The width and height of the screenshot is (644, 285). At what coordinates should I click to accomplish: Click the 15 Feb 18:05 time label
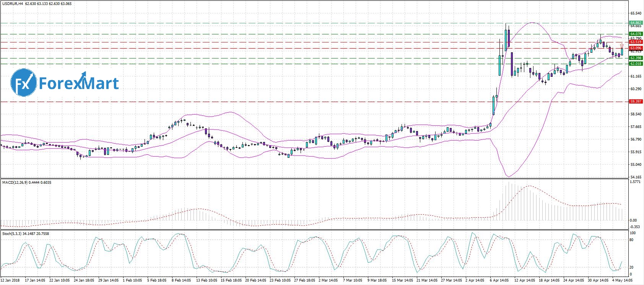[231, 280]
